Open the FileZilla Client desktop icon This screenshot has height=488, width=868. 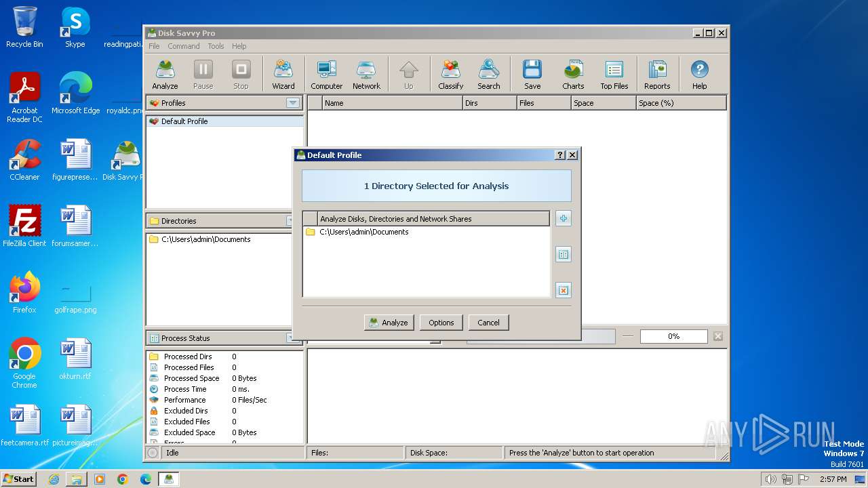[x=24, y=226]
